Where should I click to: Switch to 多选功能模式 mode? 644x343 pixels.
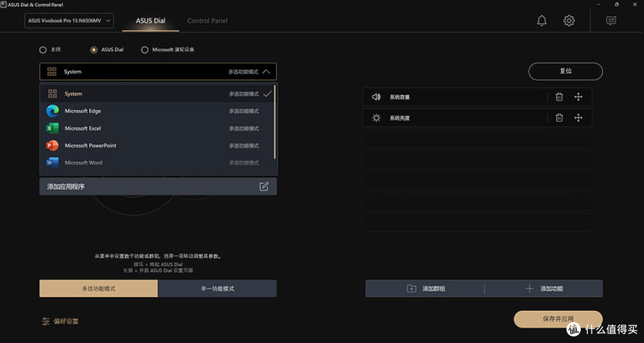point(98,288)
